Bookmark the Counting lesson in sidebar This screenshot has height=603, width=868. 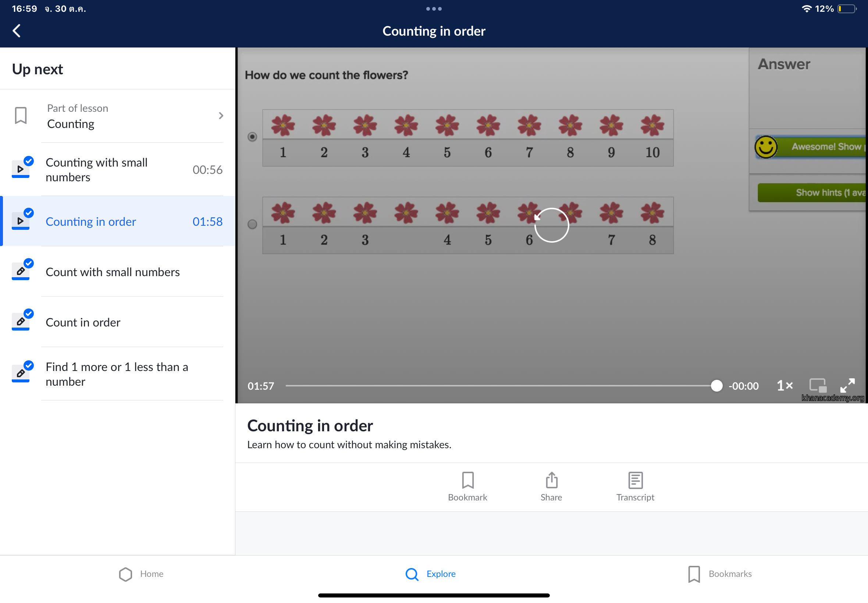pyautogui.click(x=21, y=115)
